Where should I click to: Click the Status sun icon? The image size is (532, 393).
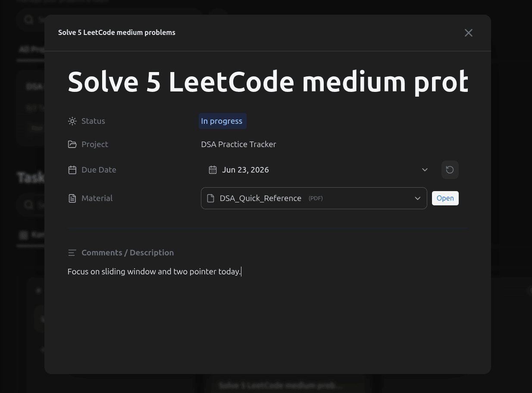pos(72,121)
